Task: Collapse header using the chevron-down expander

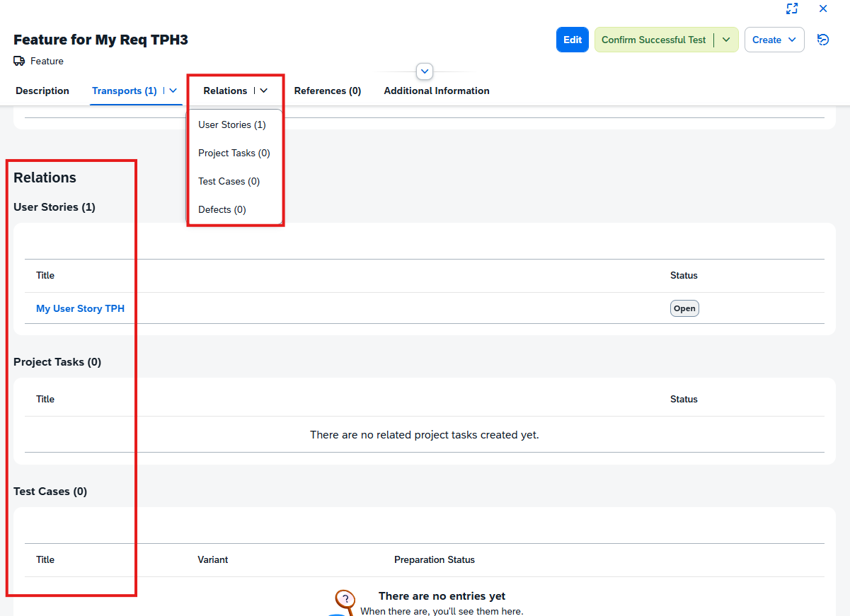Action: pyautogui.click(x=425, y=71)
